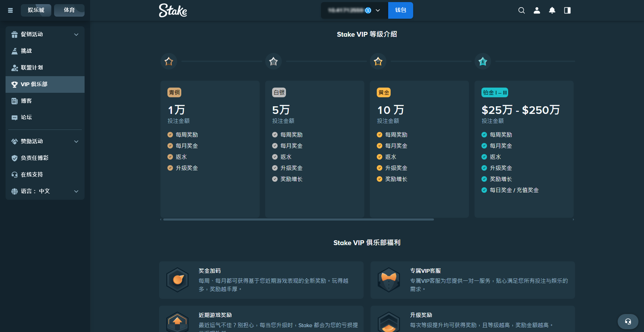The image size is (644, 332).
Task: Open the search icon
Action: (522, 10)
